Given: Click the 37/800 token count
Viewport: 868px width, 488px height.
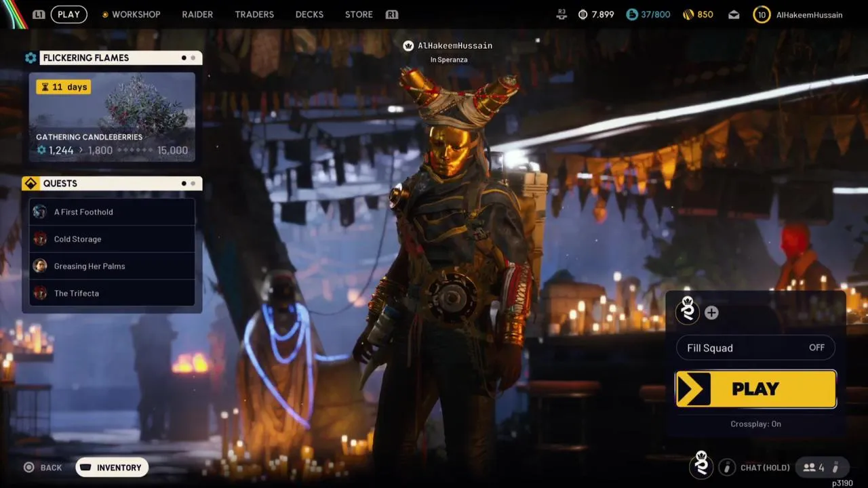Looking at the screenshot, I should tap(656, 14).
